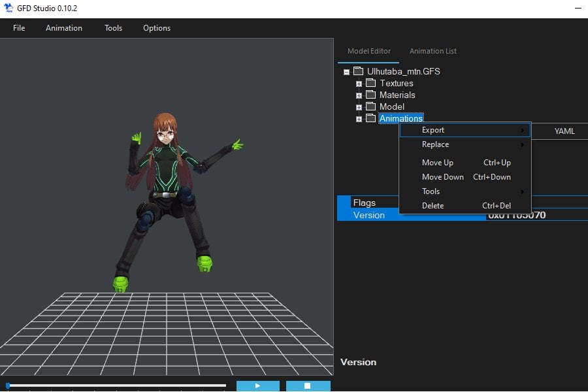This screenshot has height=392, width=588.
Task: Open the Options menu
Action: (x=157, y=28)
